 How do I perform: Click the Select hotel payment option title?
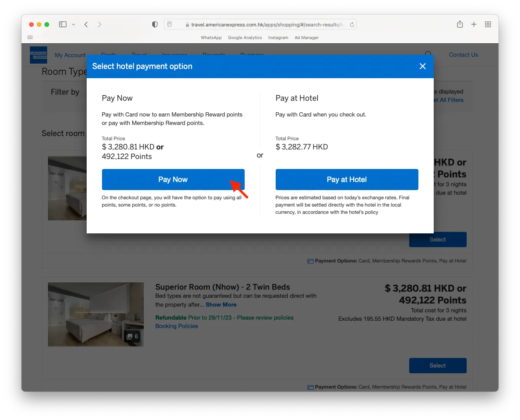(142, 66)
